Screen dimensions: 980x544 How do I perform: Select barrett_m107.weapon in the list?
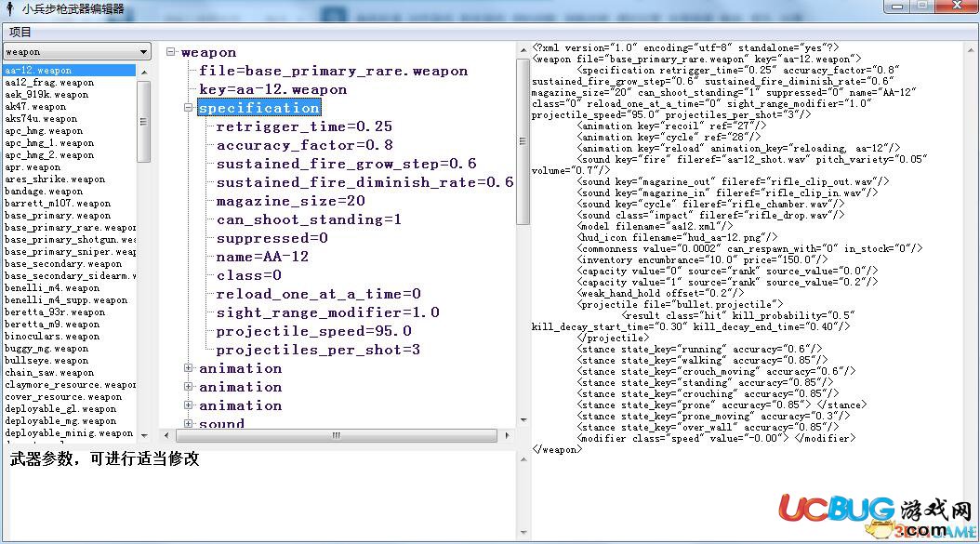tap(58, 204)
